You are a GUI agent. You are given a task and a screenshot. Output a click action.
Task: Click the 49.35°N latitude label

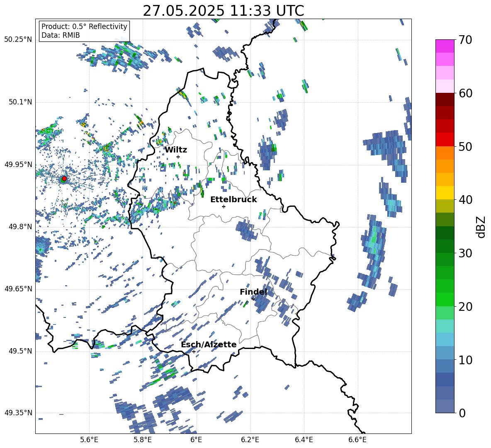click(x=18, y=413)
